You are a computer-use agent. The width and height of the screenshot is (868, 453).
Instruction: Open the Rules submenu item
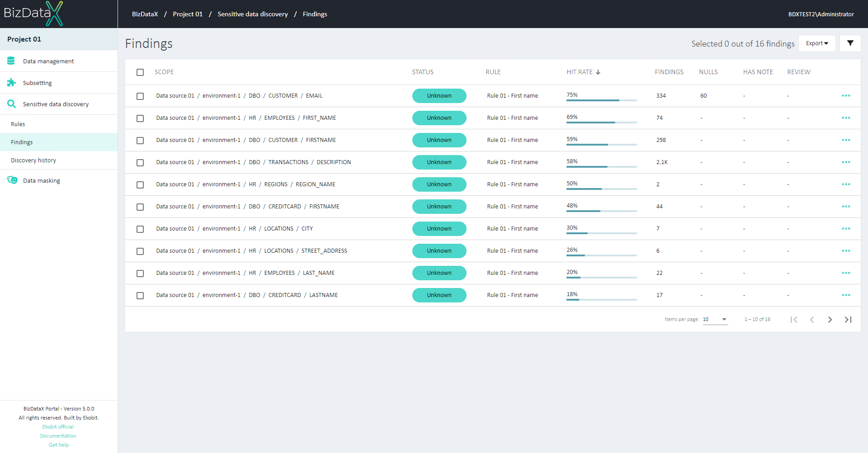59,124
